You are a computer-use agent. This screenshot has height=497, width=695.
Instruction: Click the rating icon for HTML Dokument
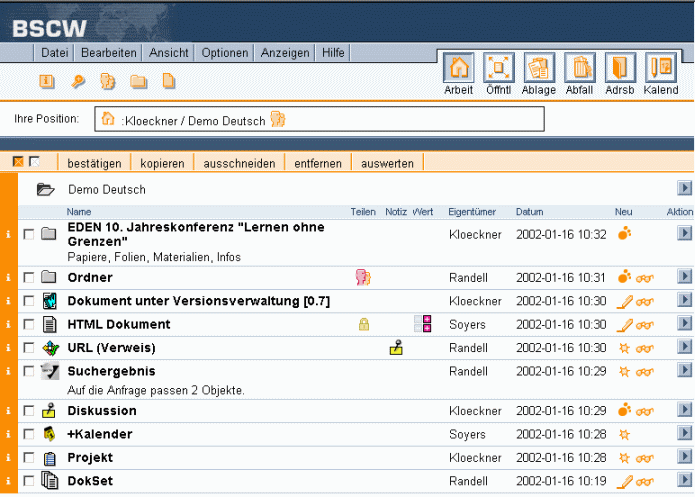[422, 324]
